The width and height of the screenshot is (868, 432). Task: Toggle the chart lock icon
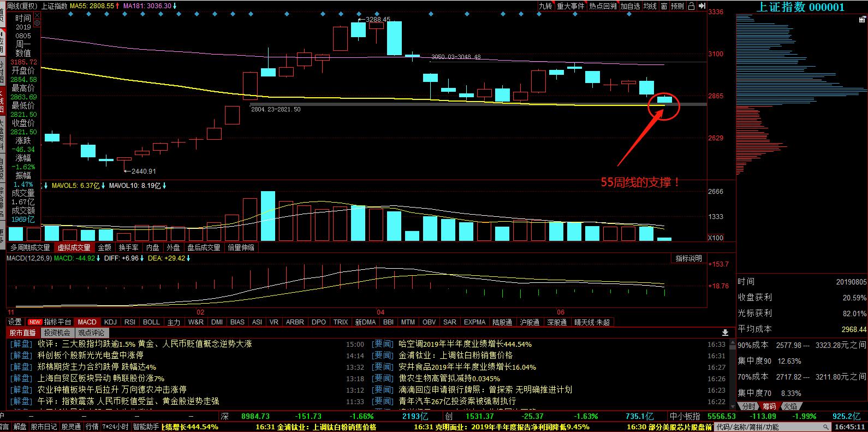click(x=691, y=6)
